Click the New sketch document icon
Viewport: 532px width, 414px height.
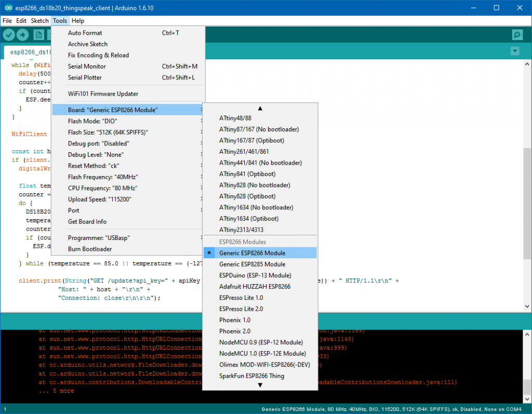click(38, 35)
